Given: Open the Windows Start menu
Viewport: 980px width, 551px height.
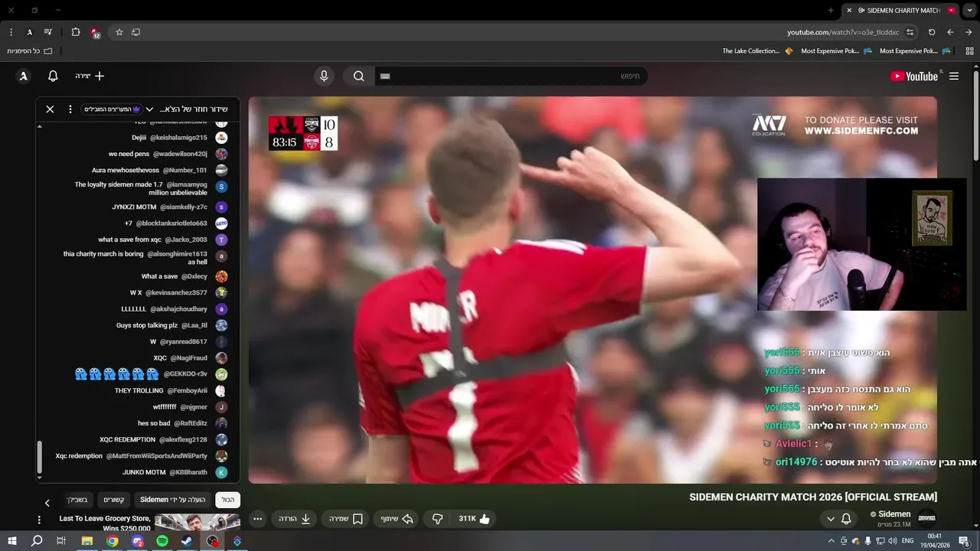Looking at the screenshot, I should click(11, 541).
